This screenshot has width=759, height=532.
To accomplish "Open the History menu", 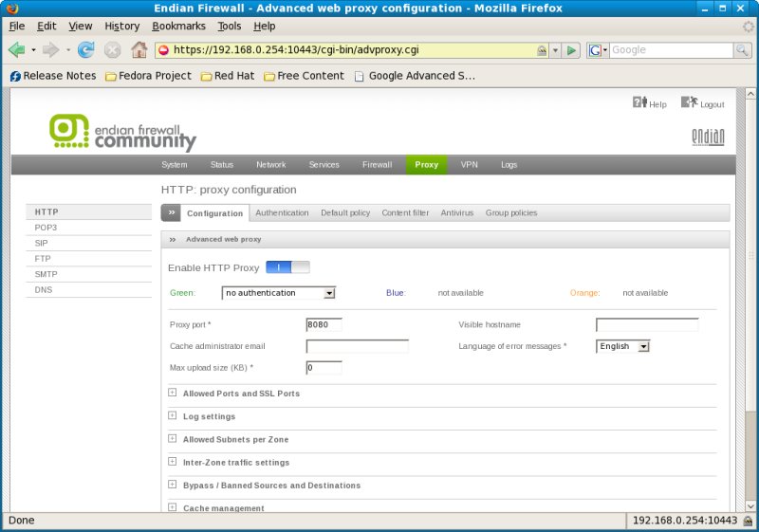I will pyautogui.click(x=122, y=27).
